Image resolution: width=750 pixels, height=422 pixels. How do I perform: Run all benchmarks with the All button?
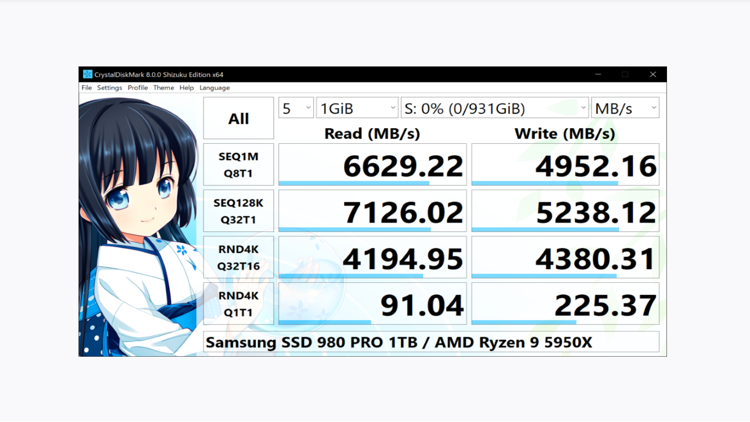(238, 118)
